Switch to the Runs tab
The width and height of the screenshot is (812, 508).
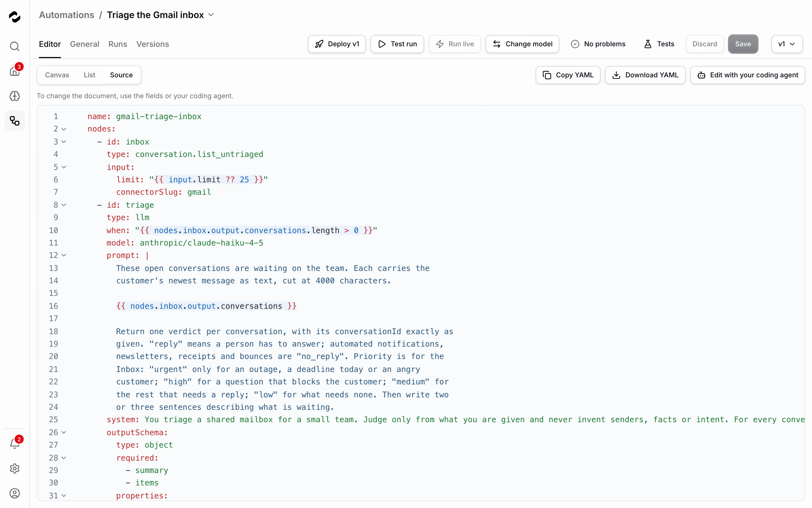click(x=118, y=44)
